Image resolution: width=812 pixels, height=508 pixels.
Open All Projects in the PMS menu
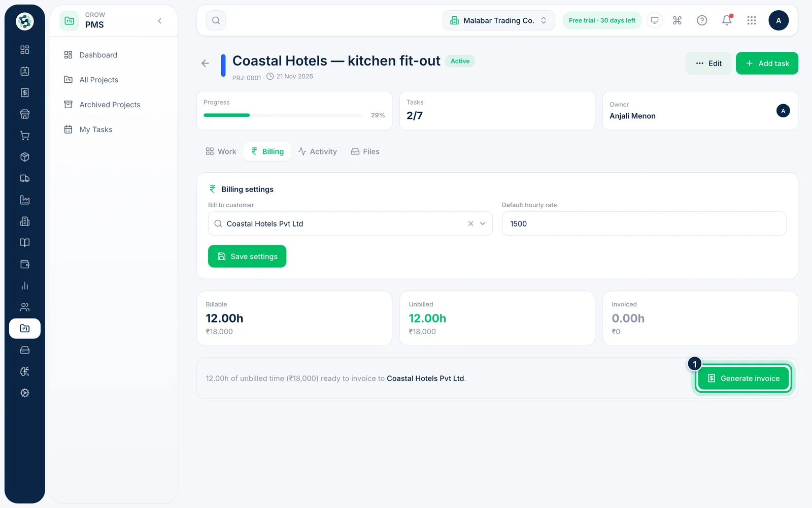click(x=114, y=80)
